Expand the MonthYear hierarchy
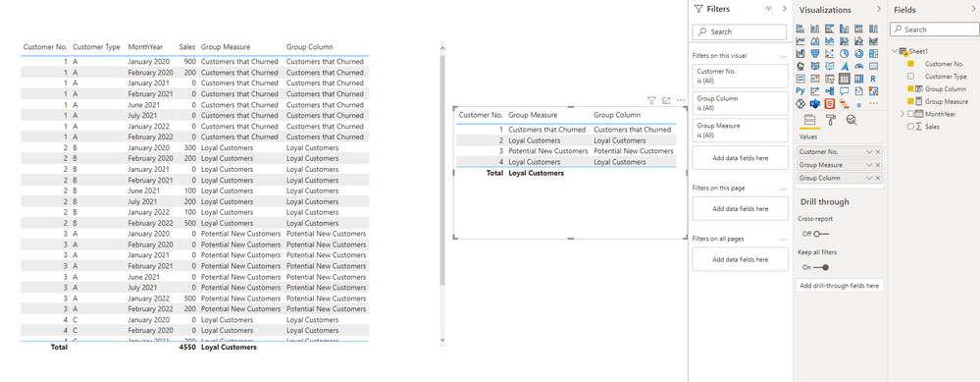 coord(902,114)
